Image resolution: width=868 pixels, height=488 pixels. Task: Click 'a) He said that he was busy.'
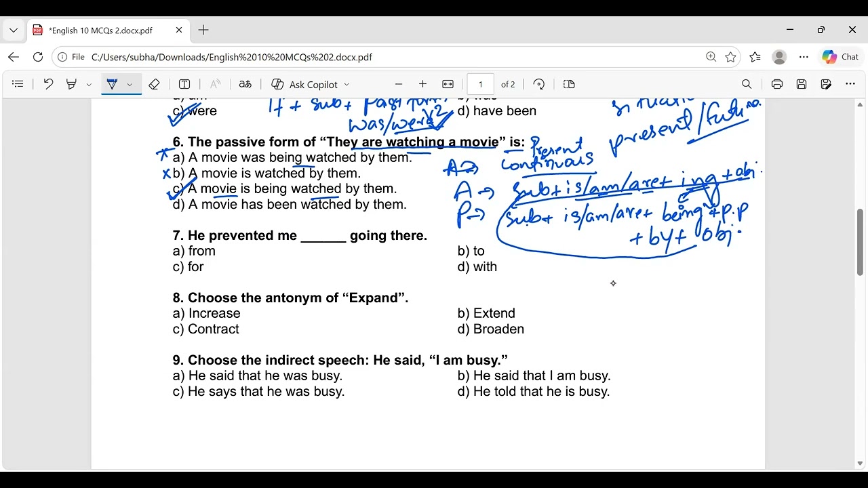pyautogui.click(x=258, y=375)
